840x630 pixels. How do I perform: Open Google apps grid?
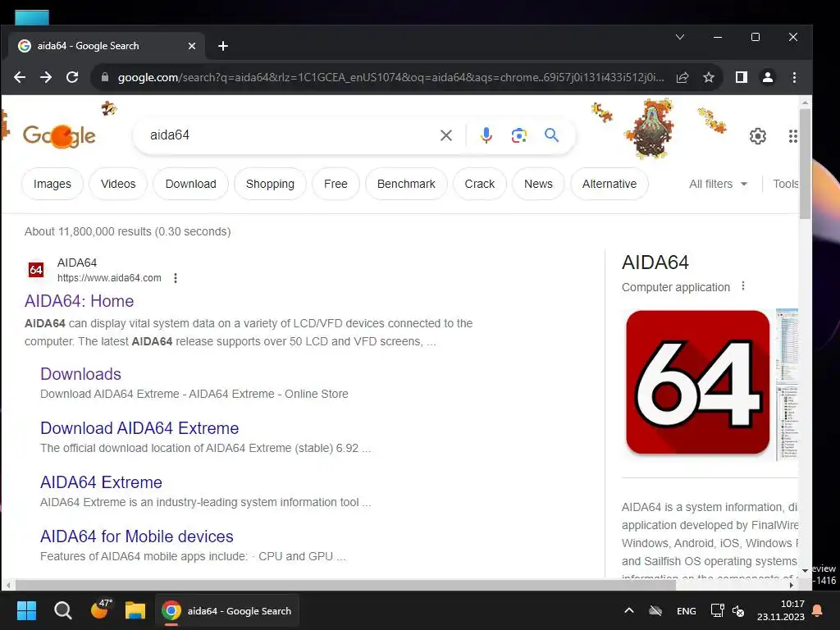[793, 136]
